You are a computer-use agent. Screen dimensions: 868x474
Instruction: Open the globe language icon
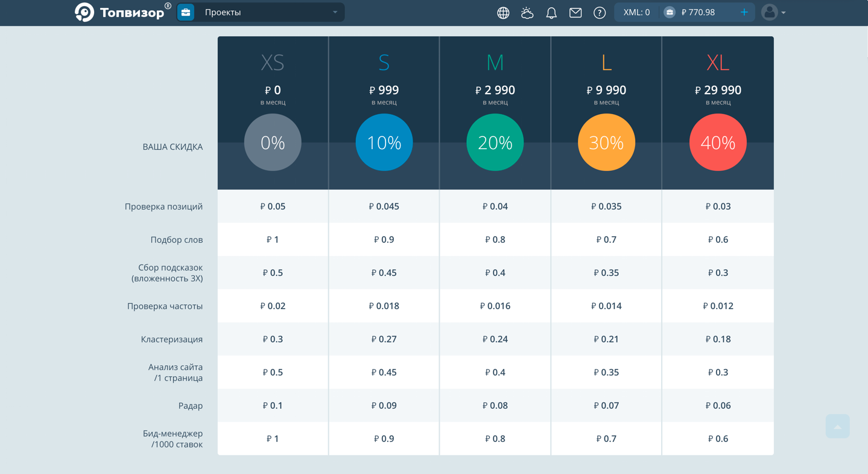[x=503, y=13]
